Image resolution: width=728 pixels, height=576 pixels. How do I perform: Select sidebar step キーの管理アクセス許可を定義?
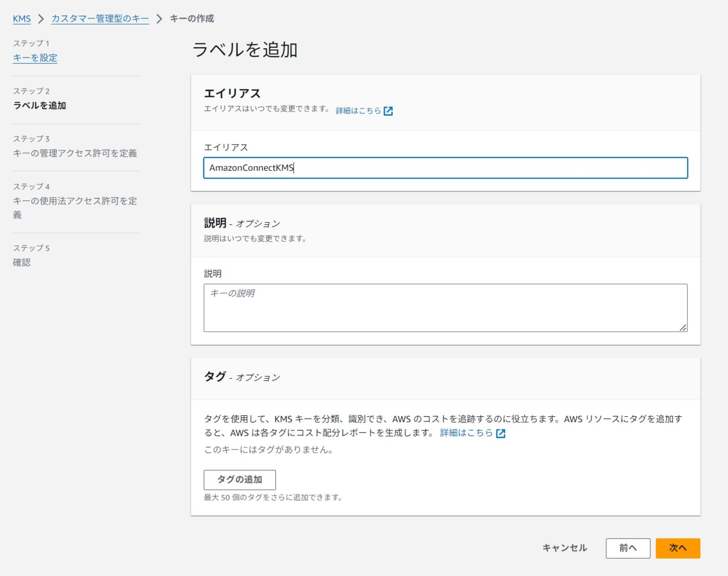point(75,153)
